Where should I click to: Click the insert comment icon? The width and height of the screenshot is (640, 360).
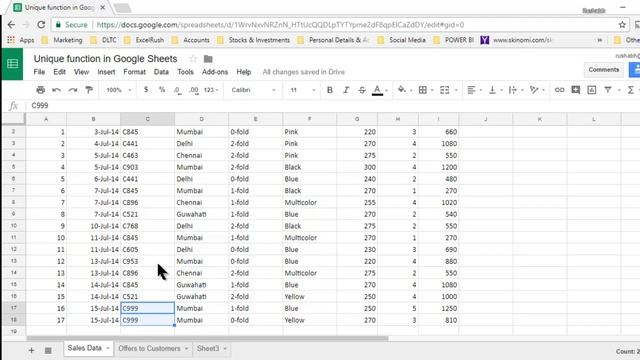click(x=576, y=90)
